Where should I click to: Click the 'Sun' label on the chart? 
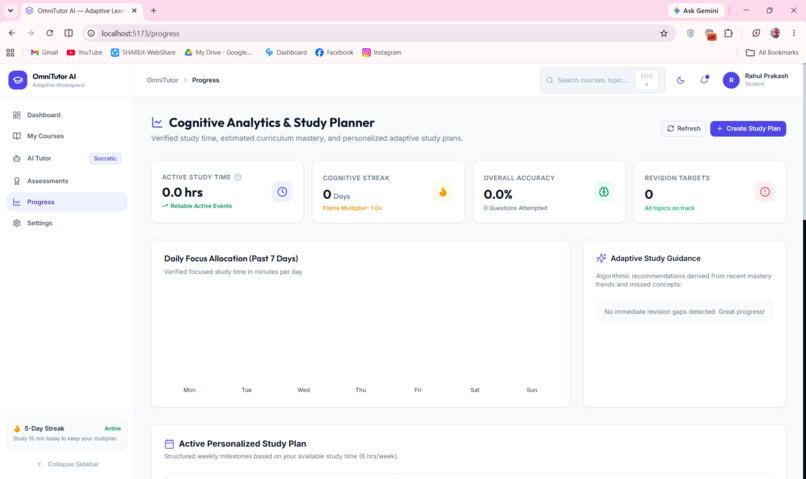532,390
